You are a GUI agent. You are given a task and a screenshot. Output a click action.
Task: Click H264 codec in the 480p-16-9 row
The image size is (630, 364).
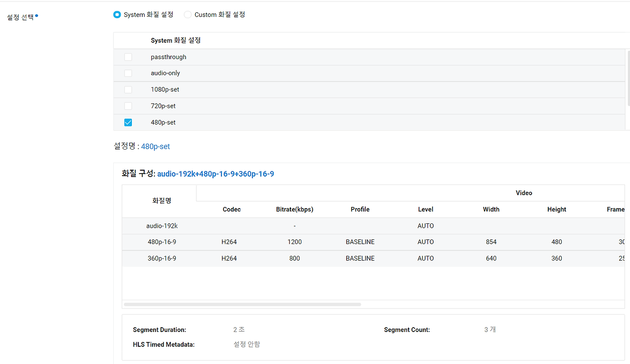pyautogui.click(x=229, y=242)
